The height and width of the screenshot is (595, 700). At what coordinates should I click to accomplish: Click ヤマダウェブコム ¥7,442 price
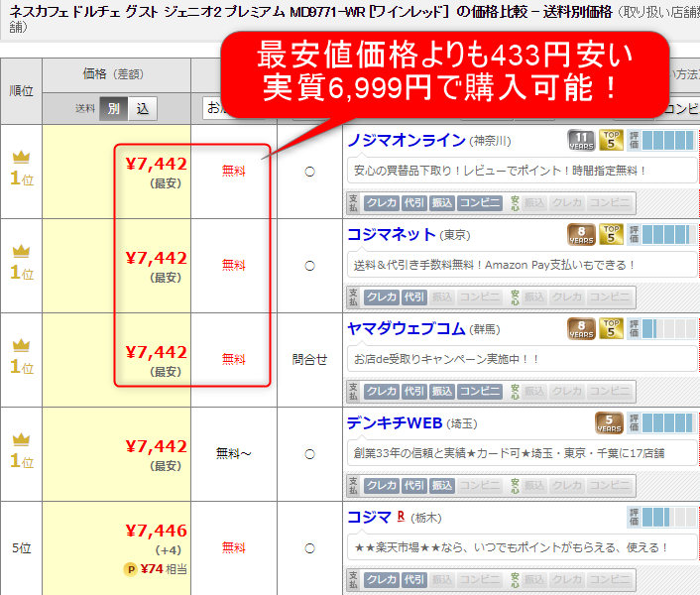pos(157,352)
